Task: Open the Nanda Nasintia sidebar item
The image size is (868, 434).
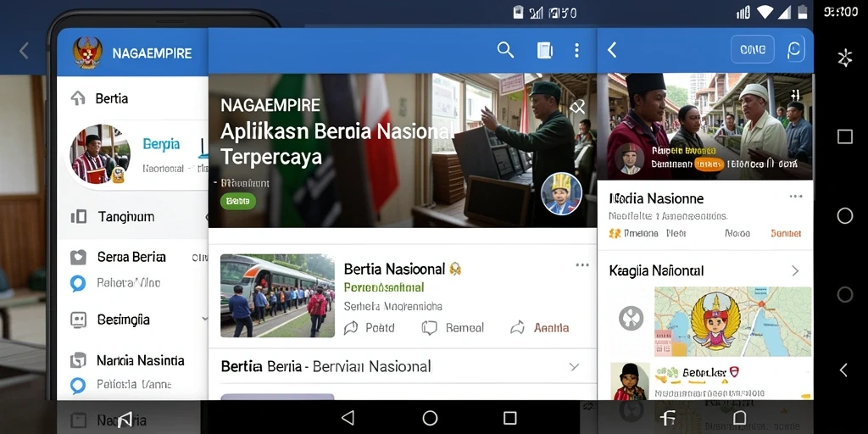Action: pyautogui.click(x=133, y=361)
